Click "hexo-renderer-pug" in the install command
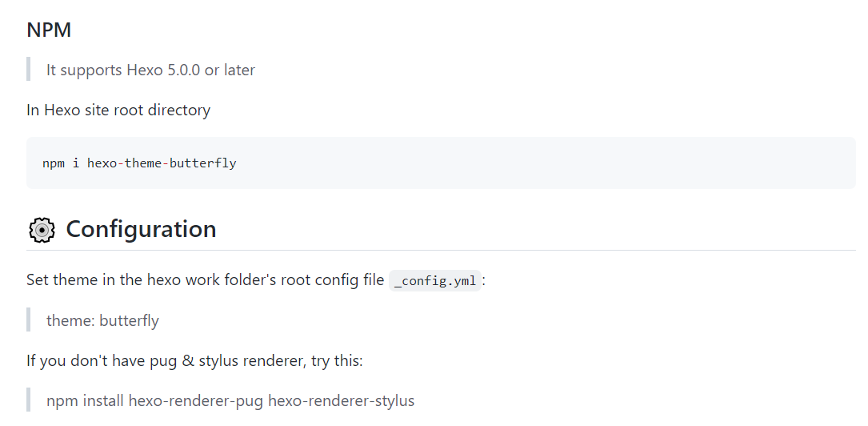Viewport: 868px width, 426px height. tap(196, 400)
